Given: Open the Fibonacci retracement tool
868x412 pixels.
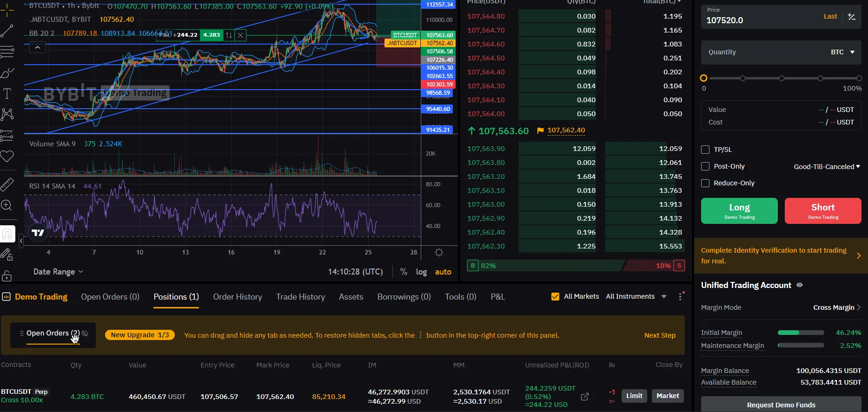Looking at the screenshot, I should 7,52.
